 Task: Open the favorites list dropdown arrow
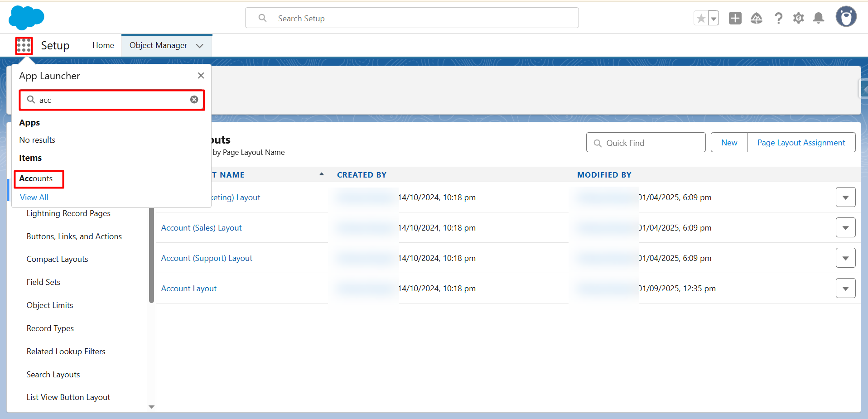coord(713,18)
